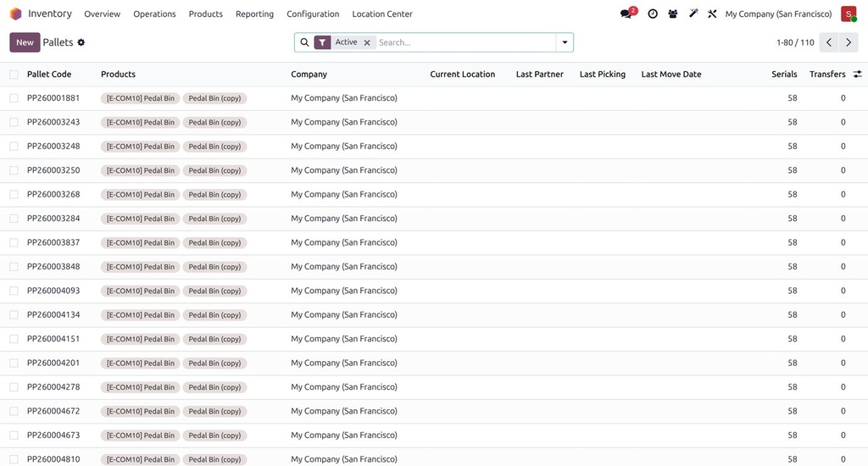Focus the Search input field

tap(465, 42)
